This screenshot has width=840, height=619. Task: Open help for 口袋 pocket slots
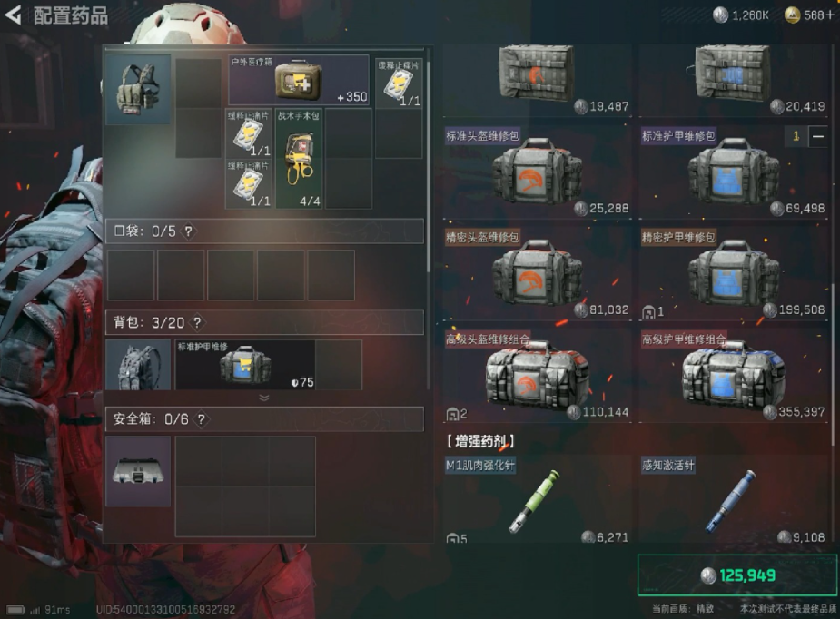point(189,231)
